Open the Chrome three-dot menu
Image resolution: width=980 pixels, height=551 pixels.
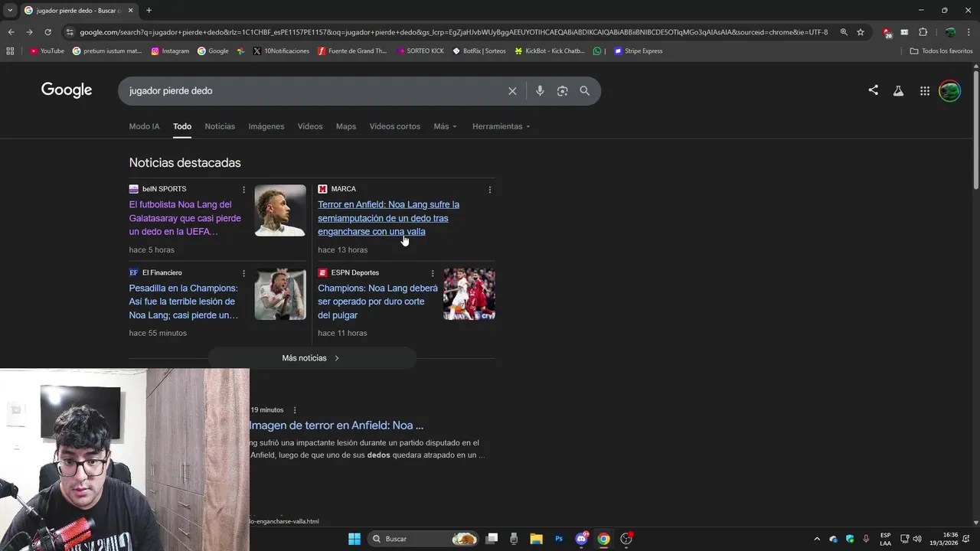(969, 32)
